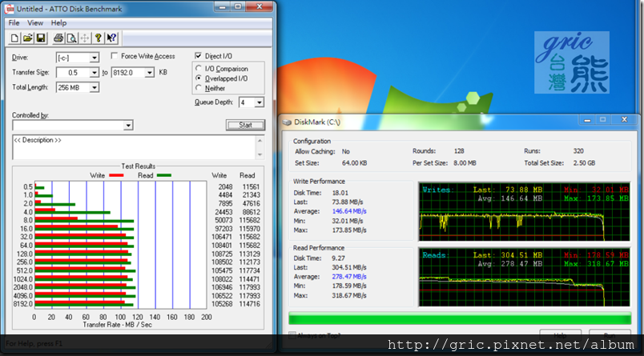
Task: Click the ATTO read result 11561
Action: tap(251, 186)
